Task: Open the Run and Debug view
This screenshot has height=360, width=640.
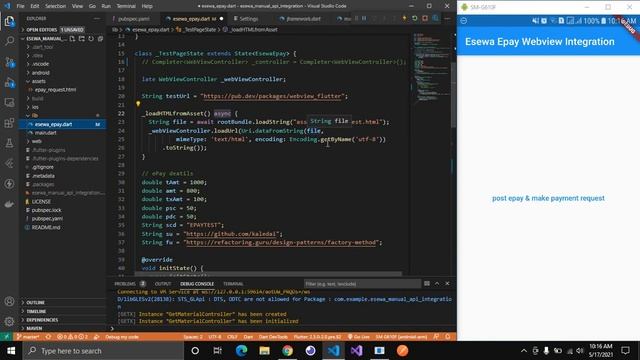Action: 9,82
